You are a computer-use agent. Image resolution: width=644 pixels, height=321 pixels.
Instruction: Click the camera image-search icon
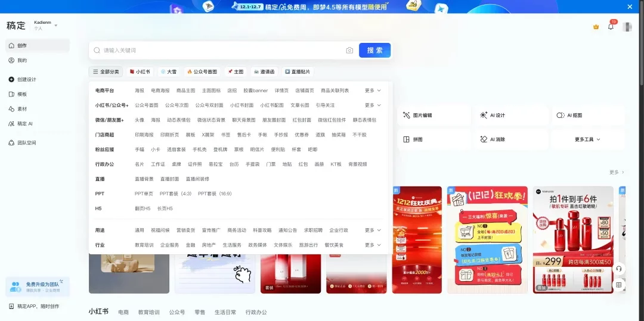[349, 51]
